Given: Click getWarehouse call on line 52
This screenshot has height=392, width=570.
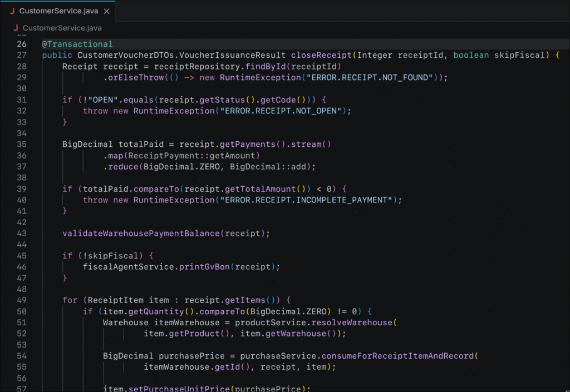Looking at the screenshot, I should pyautogui.click(x=296, y=334).
